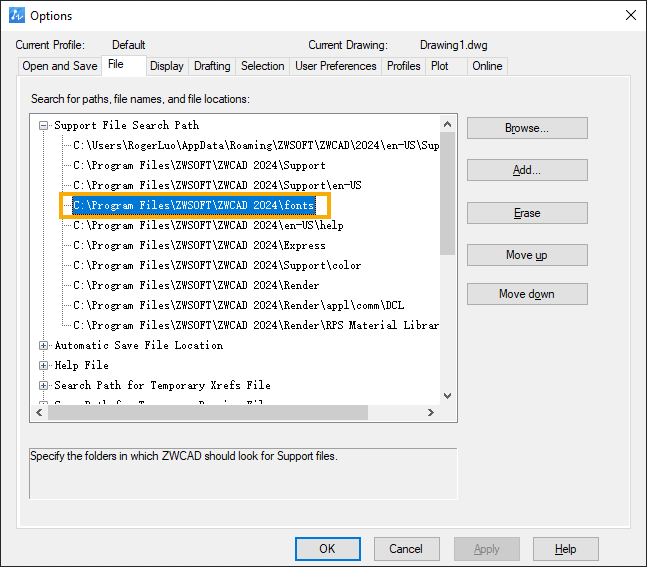The image size is (647, 567).
Task: Open the Profiles tab
Action: click(404, 66)
